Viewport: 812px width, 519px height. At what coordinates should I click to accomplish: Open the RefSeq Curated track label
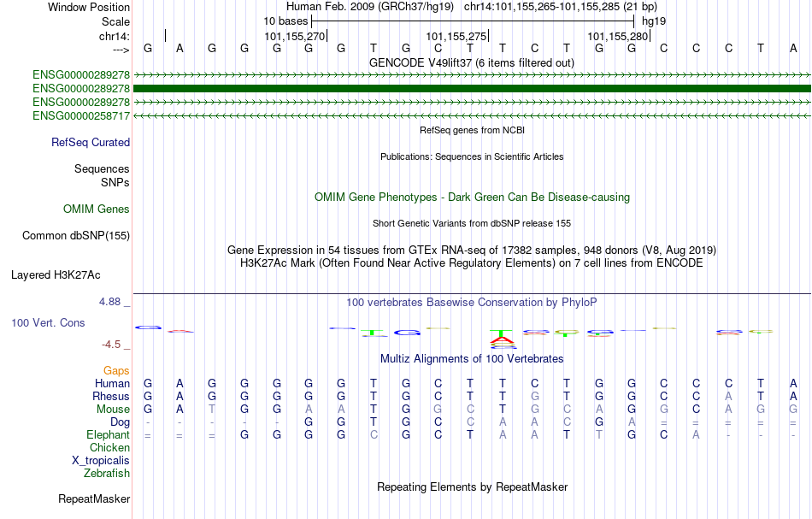tap(90, 143)
